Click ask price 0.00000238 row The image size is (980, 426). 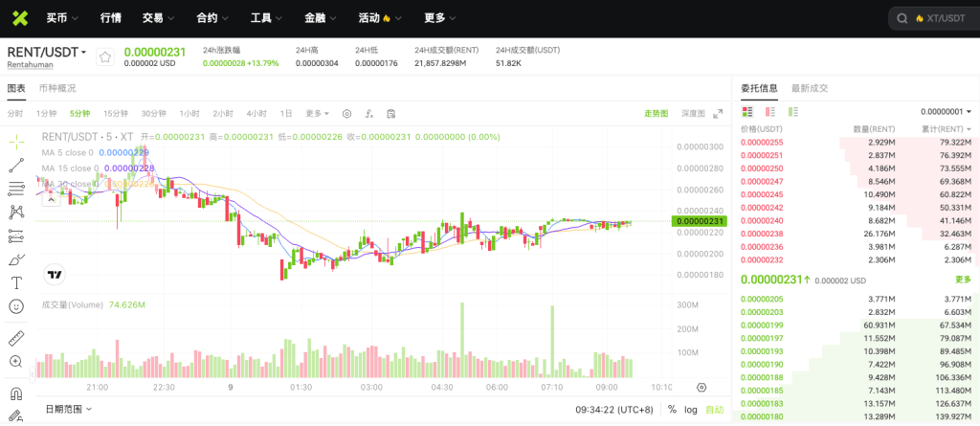point(857,234)
